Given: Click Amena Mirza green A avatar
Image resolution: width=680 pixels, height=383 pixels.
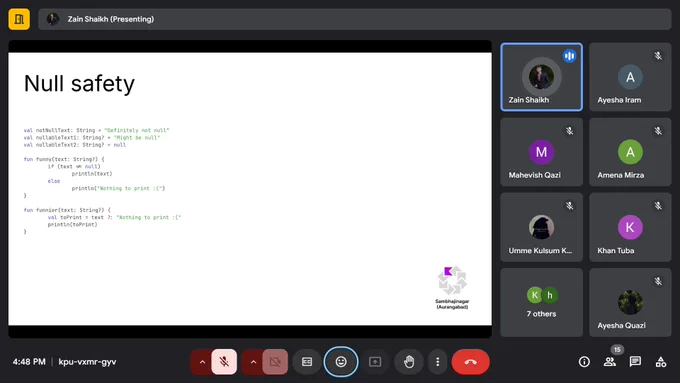Looking at the screenshot, I should pos(630,152).
